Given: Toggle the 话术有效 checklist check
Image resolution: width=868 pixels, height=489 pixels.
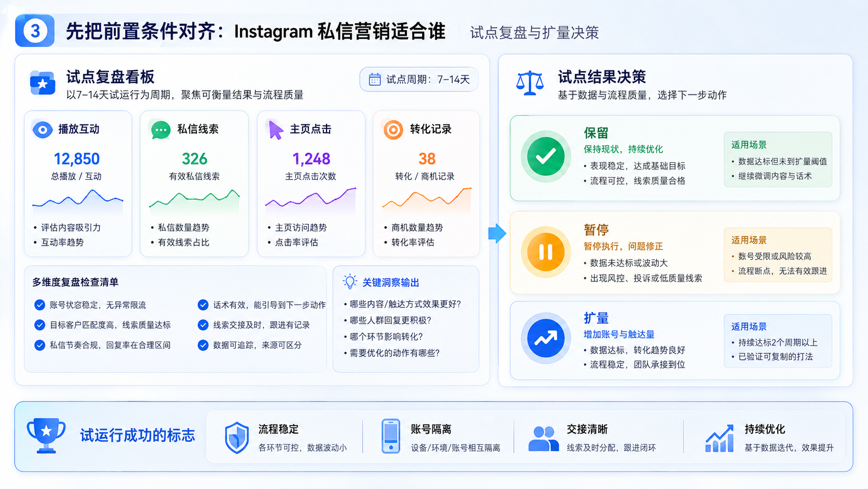Looking at the screenshot, I should tap(203, 305).
